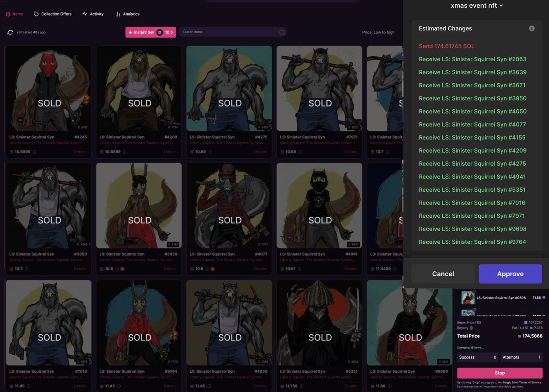
Task: Click the 'Sweeping 15 items...' status text
Action: [470, 348]
